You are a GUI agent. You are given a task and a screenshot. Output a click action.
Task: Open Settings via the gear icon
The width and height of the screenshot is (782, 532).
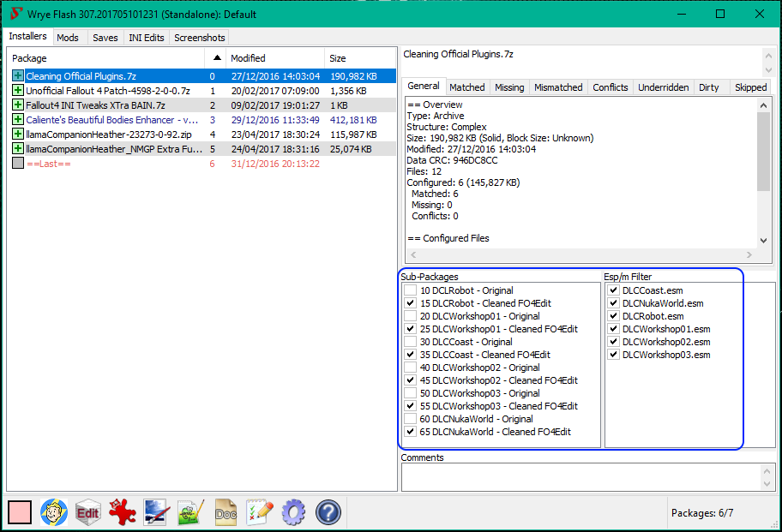pos(294,512)
